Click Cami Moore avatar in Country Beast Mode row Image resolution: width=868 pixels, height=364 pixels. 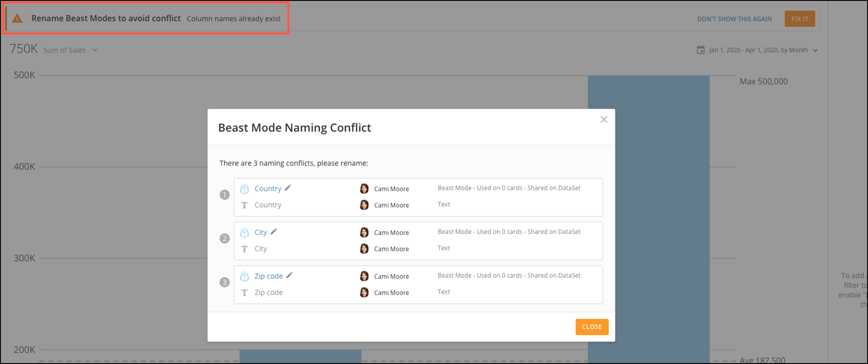click(x=364, y=189)
